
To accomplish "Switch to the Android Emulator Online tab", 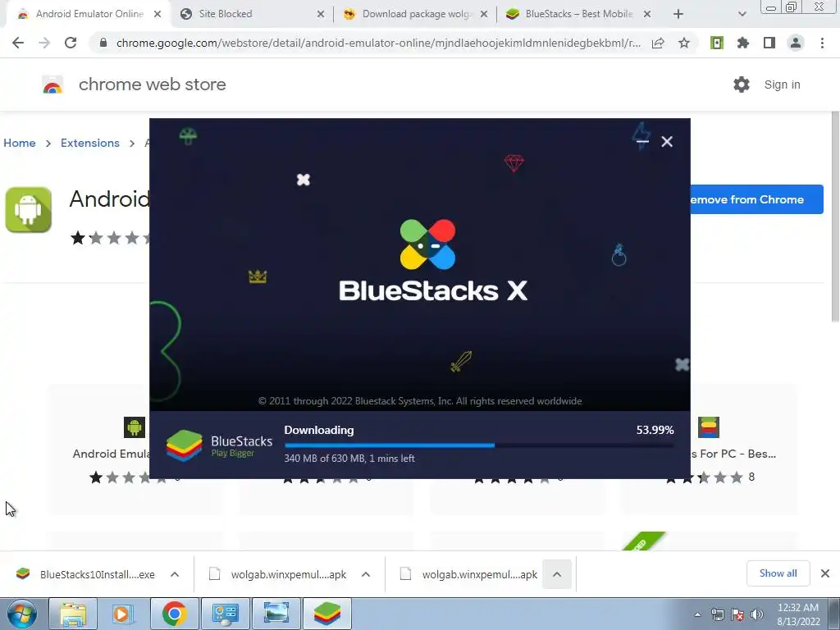I will (x=89, y=14).
